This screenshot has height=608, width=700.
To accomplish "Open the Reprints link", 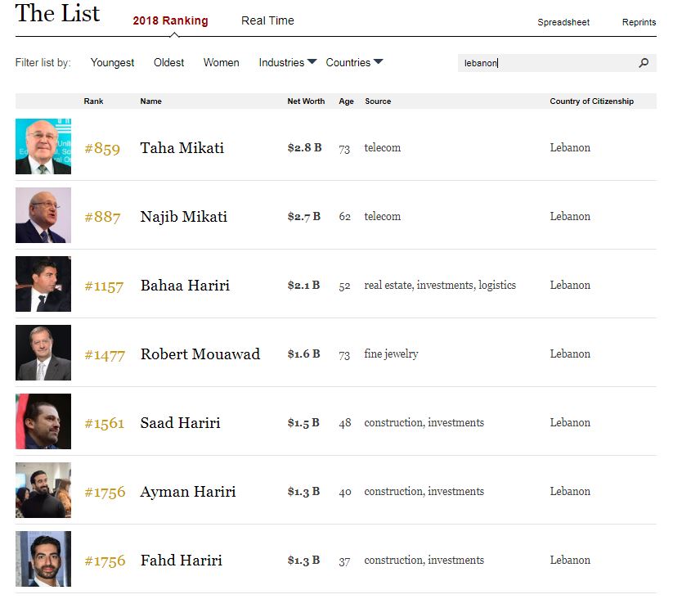I will tap(639, 22).
